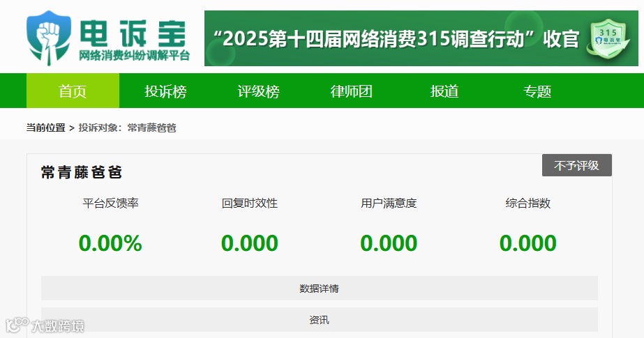
Task: Expand the 数据详情 section bar
Action: tap(320, 289)
